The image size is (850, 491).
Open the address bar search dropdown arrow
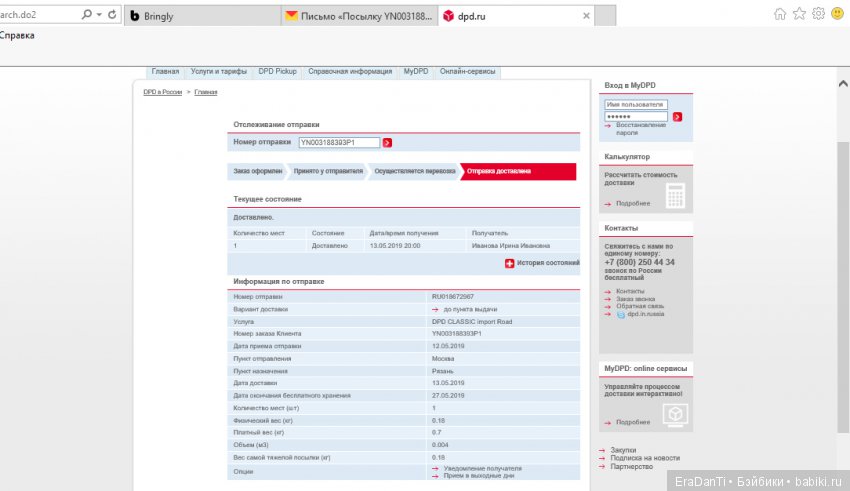click(96, 15)
